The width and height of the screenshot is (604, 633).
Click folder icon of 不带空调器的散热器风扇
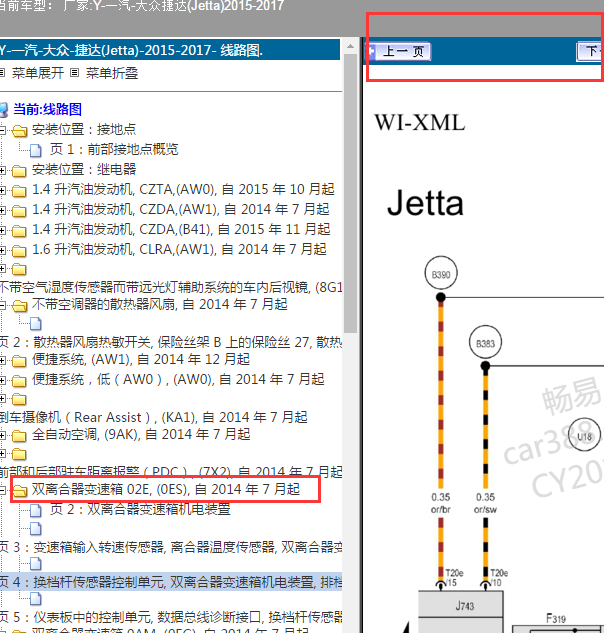tap(19, 306)
